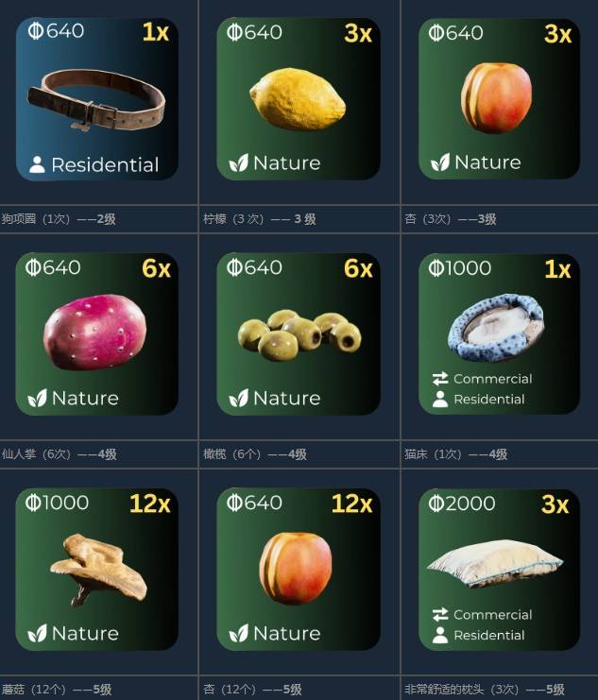Viewport: 598px width, 700px height.
Task: Click the Residential person icon on collar card
Action: pyautogui.click(x=37, y=164)
